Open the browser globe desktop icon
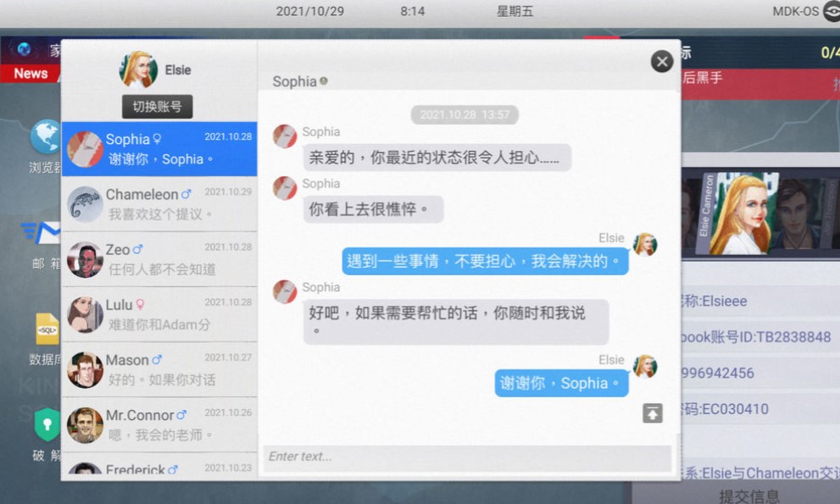The image size is (840, 504). (x=45, y=137)
